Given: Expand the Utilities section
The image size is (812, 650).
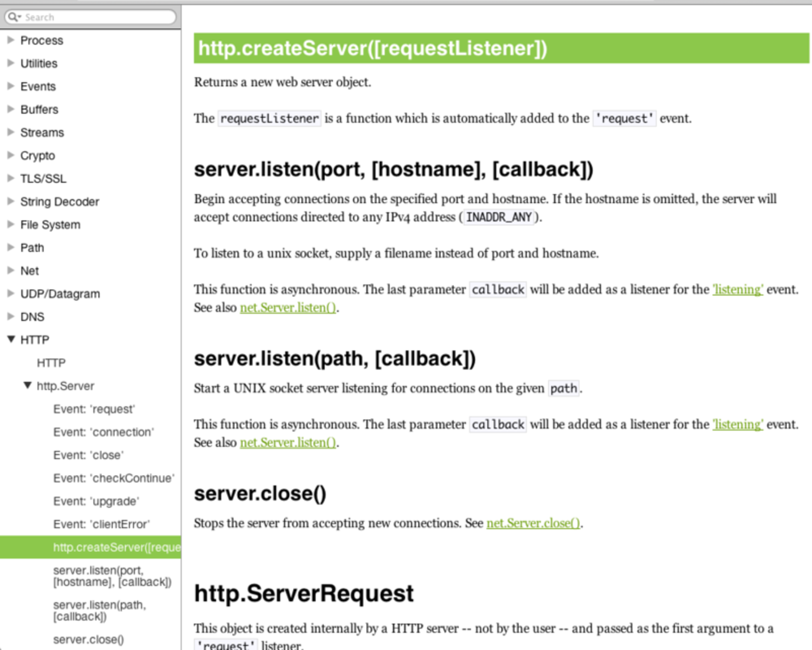Looking at the screenshot, I should pyautogui.click(x=11, y=63).
